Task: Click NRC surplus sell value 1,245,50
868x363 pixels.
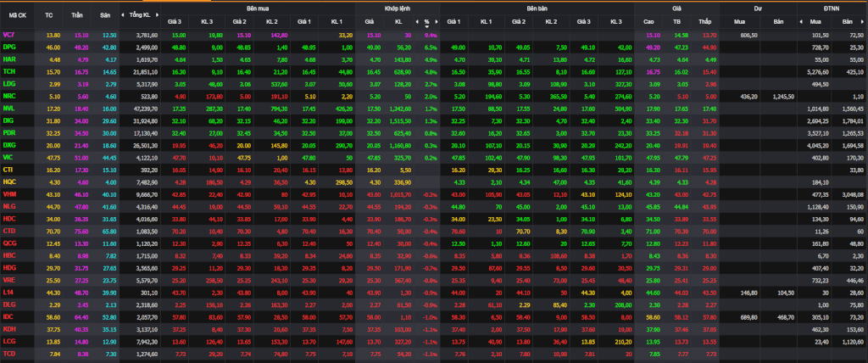Action: click(783, 96)
